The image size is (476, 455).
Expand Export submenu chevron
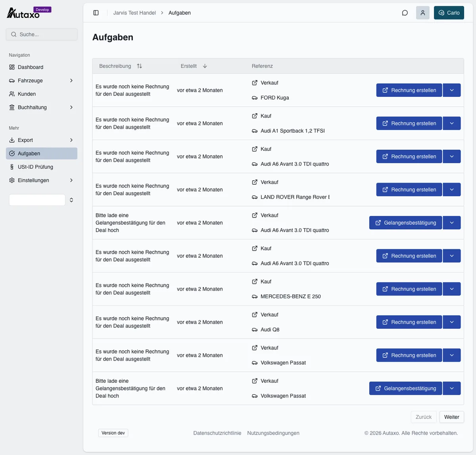71,140
